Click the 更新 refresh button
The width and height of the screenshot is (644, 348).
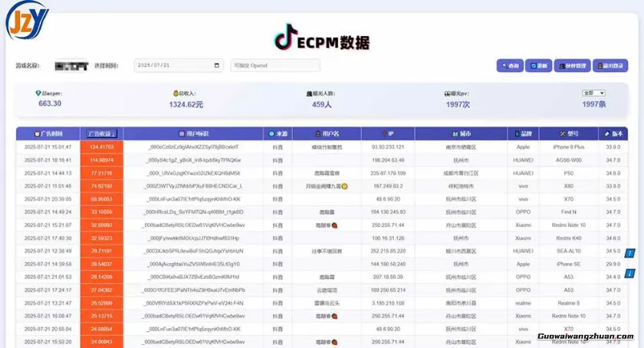click(538, 66)
